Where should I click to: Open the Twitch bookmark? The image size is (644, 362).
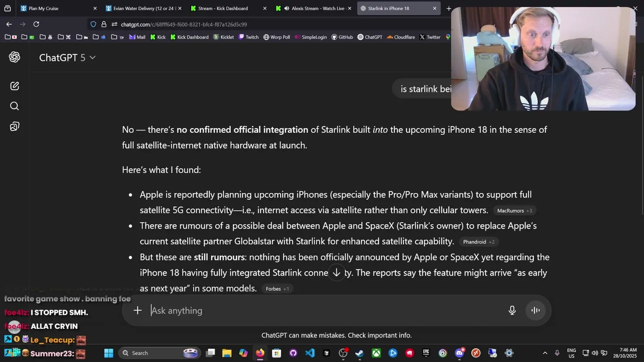(249, 37)
